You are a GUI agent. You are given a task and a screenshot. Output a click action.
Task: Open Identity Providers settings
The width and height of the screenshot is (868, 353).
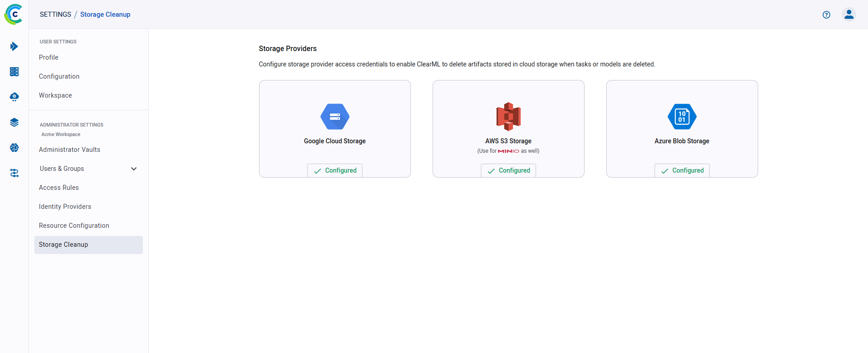tap(65, 207)
